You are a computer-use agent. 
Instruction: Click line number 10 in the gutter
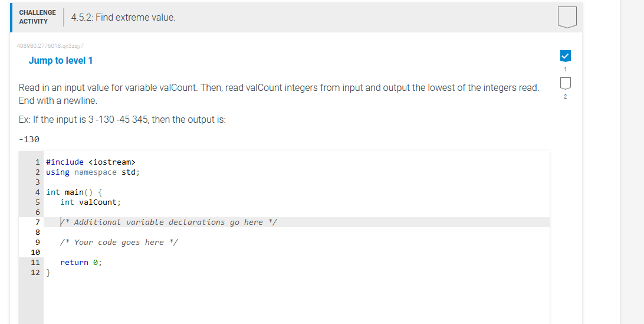tap(35, 253)
